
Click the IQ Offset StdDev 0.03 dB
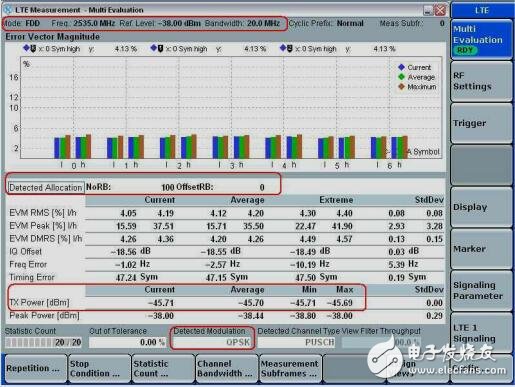pos(403,252)
